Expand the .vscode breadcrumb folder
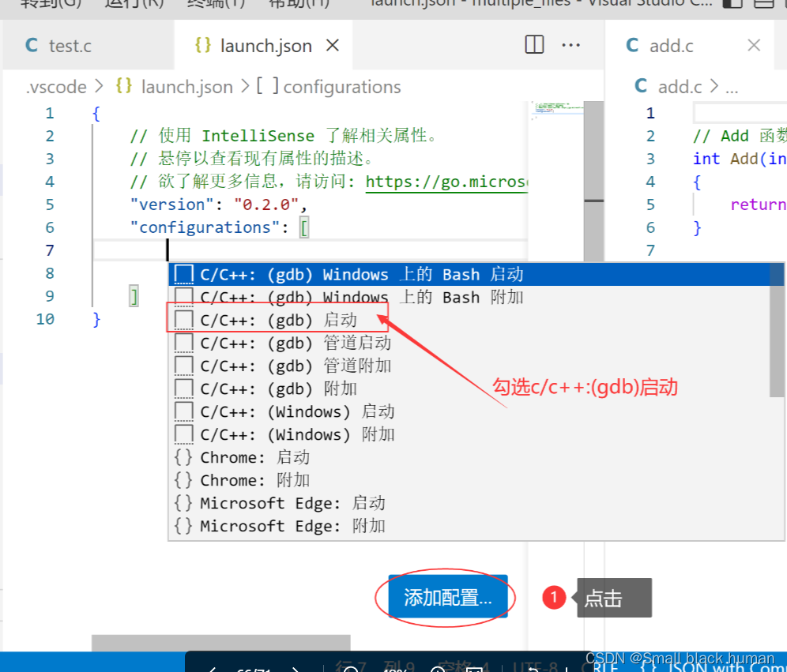The image size is (787, 672). click(55, 87)
